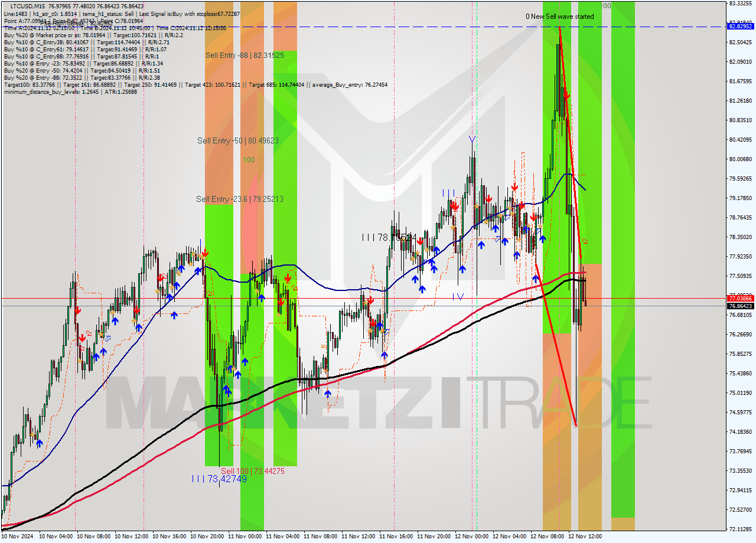Click the 'Line:1483' indicator info line

pyautogui.click(x=122, y=14)
